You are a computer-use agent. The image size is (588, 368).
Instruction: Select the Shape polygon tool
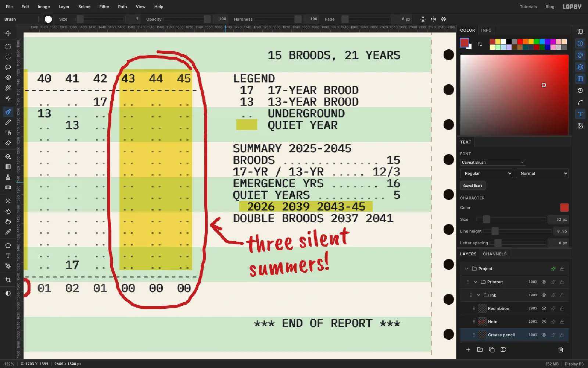click(x=8, y=245)
